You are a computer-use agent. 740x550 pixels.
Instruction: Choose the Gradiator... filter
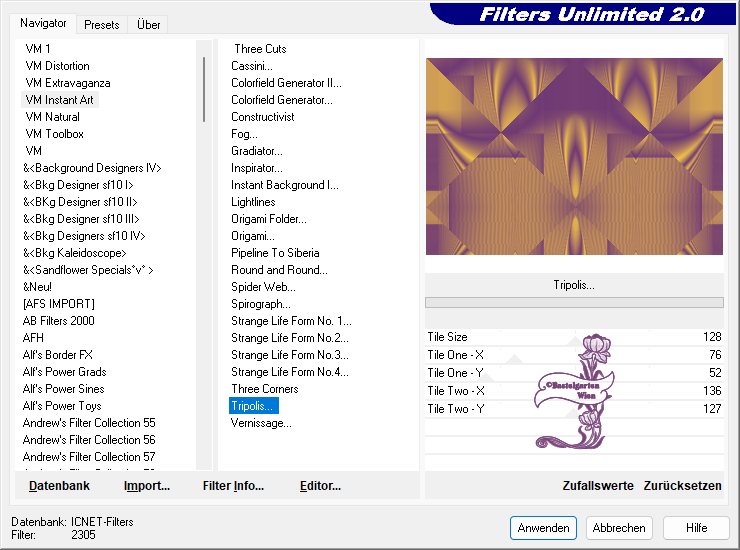click(x=257, y=151)
